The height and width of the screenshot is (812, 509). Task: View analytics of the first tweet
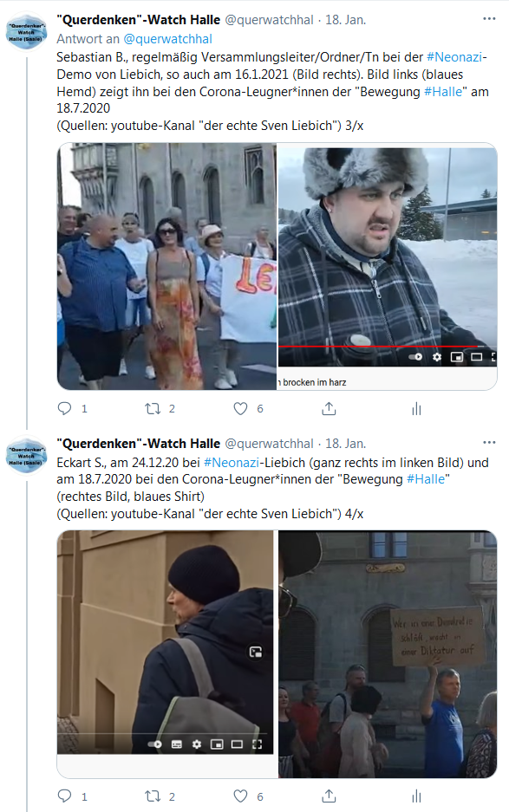click(416, 409)
